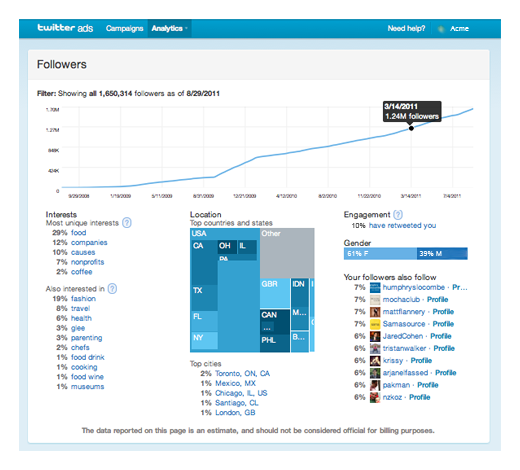Open Profile link for Samasource

point(443,324)
